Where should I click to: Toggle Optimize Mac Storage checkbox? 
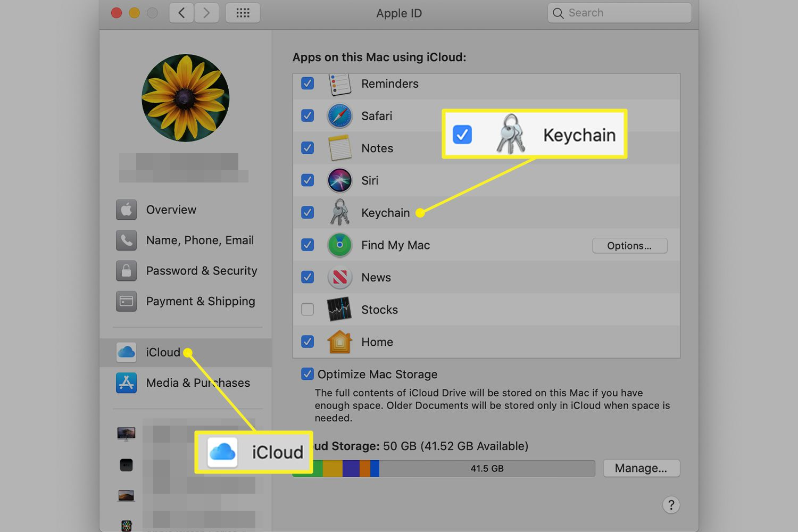click(307, 374)
